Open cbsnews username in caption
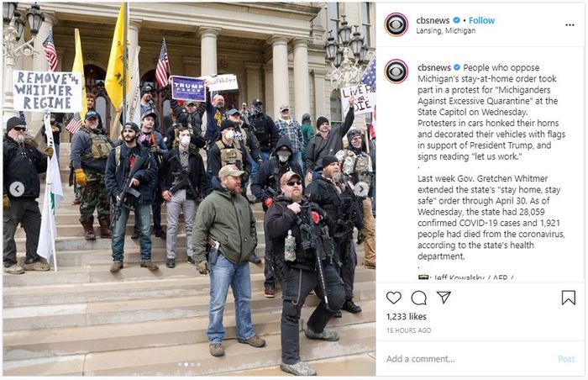This screenshot has width=588, height=380. point(434,67)
